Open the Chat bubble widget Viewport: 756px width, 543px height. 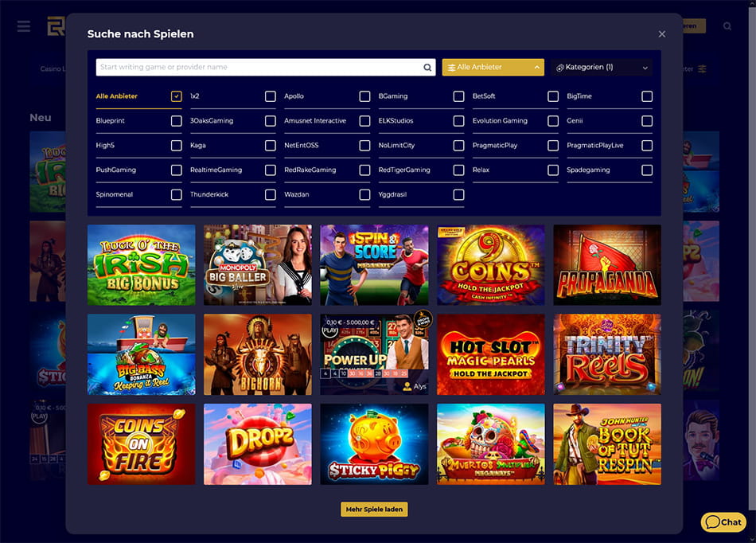coord(723,522)
